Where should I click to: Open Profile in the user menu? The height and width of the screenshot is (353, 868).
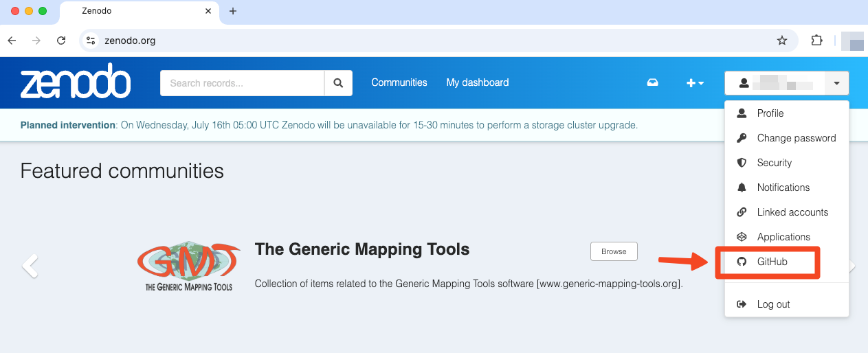(770, 113)
